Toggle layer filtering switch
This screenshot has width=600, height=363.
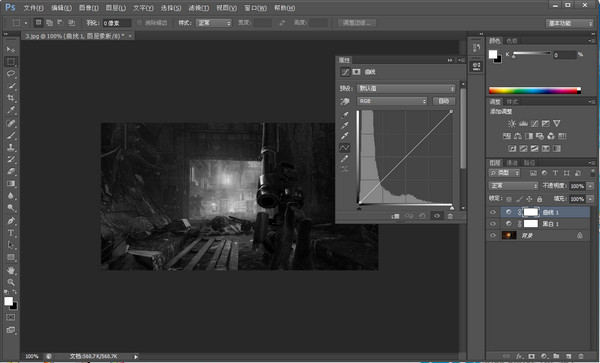pos(593,173)
